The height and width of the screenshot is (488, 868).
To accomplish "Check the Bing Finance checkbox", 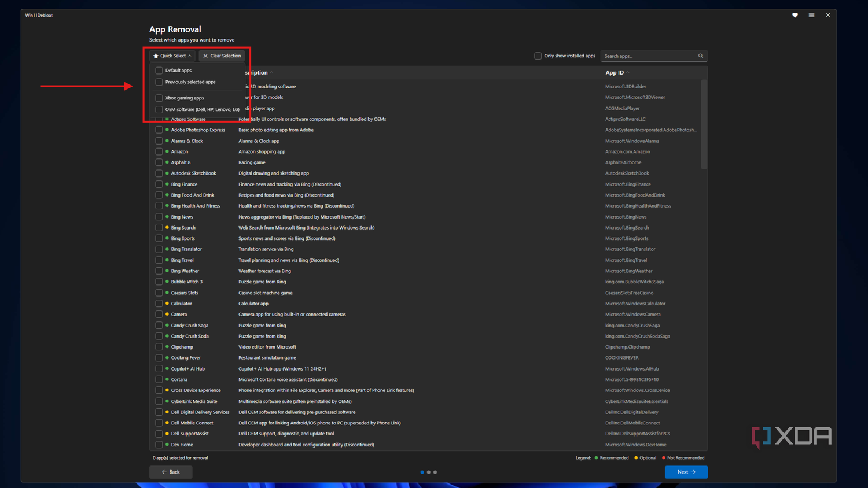I will click(159, 184).
